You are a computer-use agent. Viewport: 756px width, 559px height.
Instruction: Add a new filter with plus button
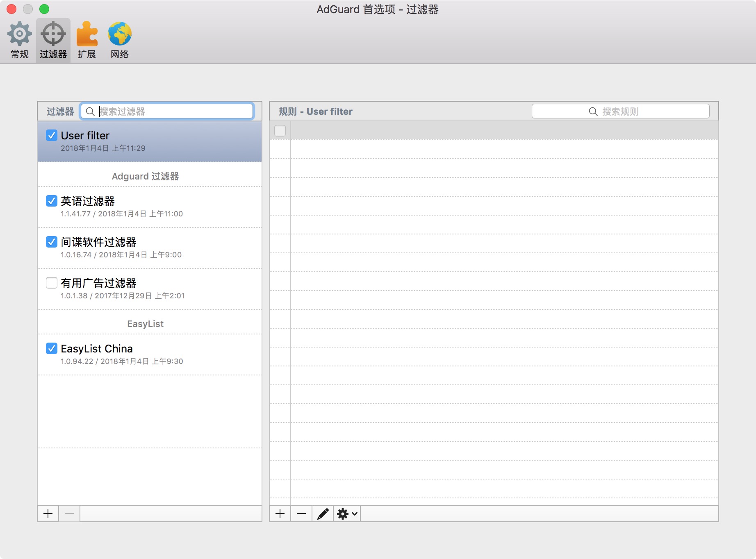point(48,514)
